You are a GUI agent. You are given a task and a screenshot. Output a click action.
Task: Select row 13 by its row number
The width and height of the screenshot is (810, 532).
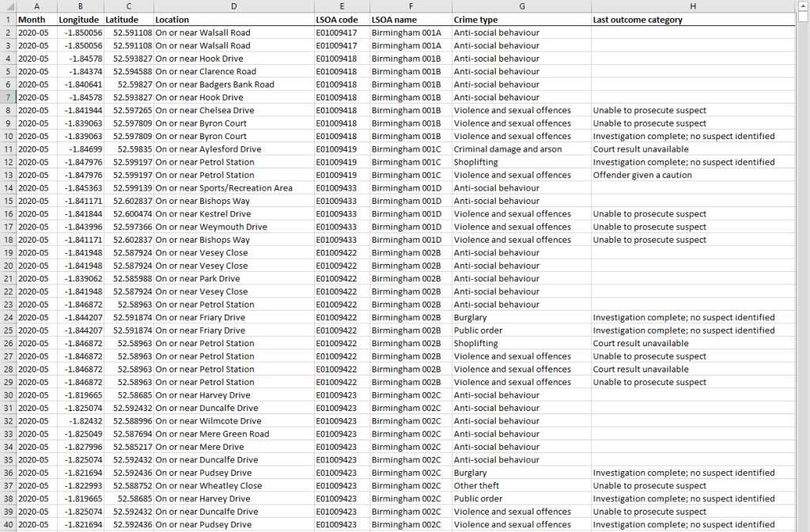pyautogui.click(x=7, y=175)
